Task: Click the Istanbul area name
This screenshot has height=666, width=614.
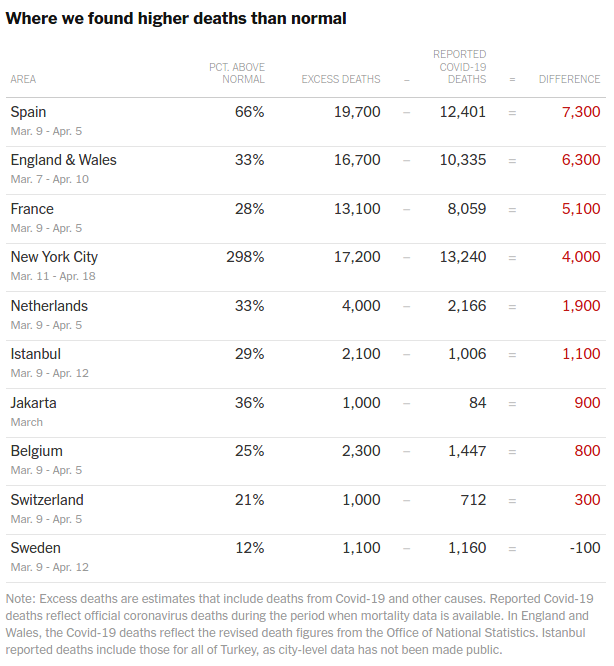Action: tap(36, 354)
